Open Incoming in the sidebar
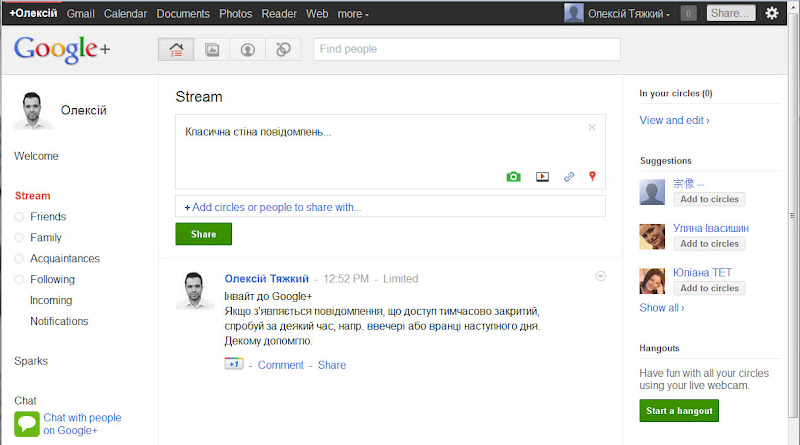This screenshot has height=445, width=800. point(51,301)
